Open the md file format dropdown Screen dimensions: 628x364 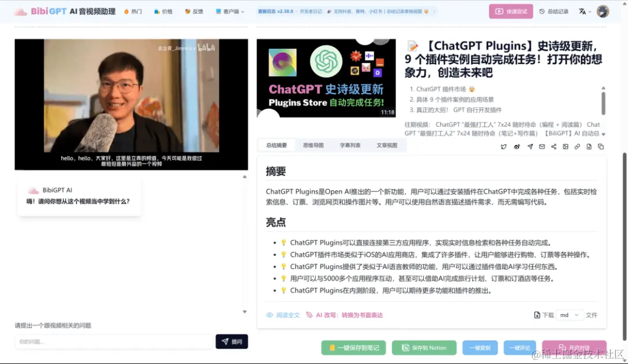569,315
